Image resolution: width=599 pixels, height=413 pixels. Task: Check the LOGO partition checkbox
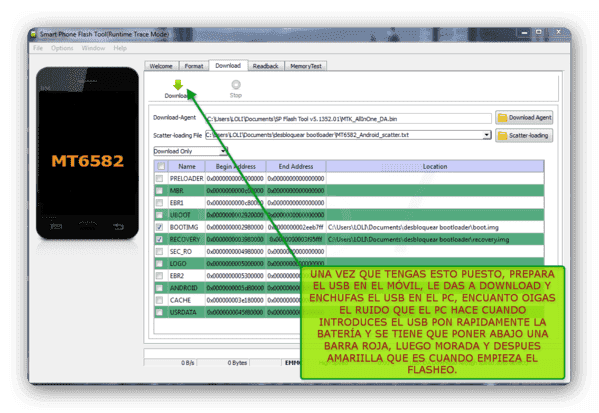160,264
